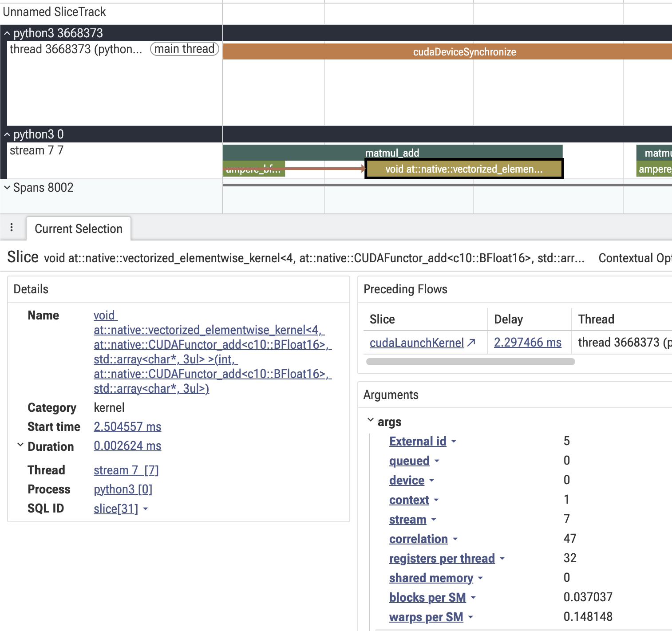Click the correlation value 47
This screenshot has height=631, width=672.
(x=570, y=539)
